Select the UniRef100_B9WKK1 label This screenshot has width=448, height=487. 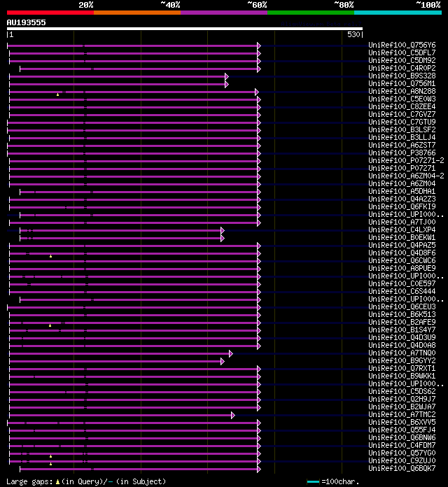coord(402,376)
